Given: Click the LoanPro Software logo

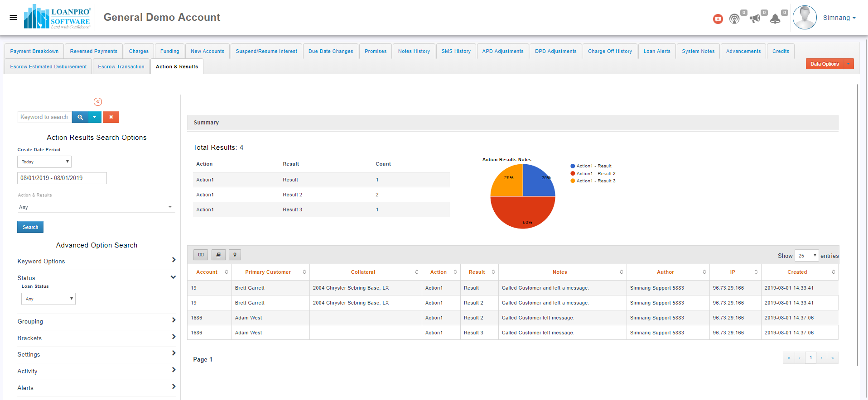Looking at the screenshot, I should [58, 17].
